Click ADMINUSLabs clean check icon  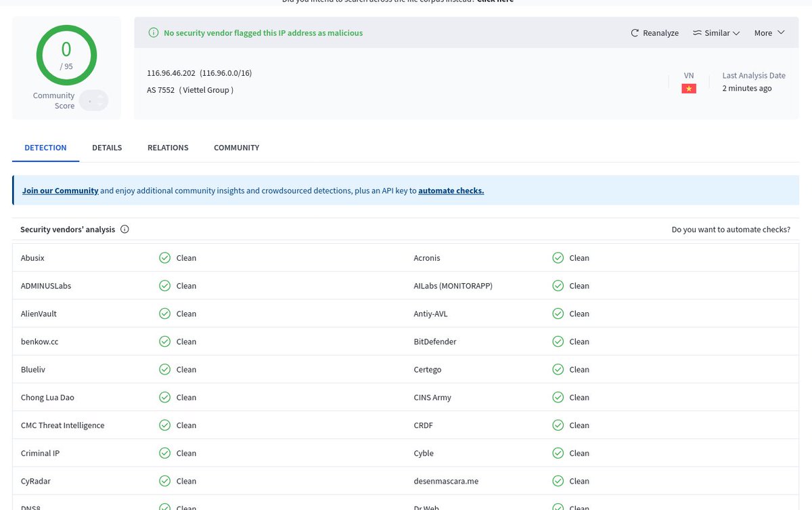164,286
